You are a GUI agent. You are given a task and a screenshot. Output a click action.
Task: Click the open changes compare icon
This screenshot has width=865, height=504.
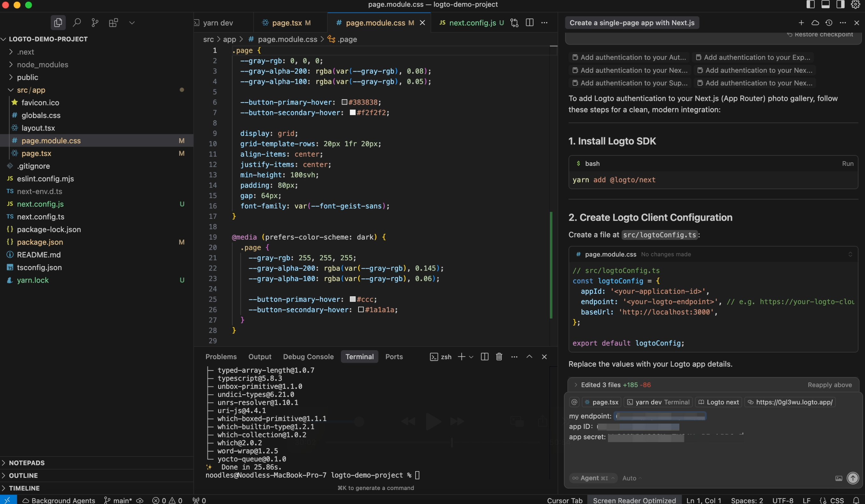pyautogui.click(x=514, y=23)
